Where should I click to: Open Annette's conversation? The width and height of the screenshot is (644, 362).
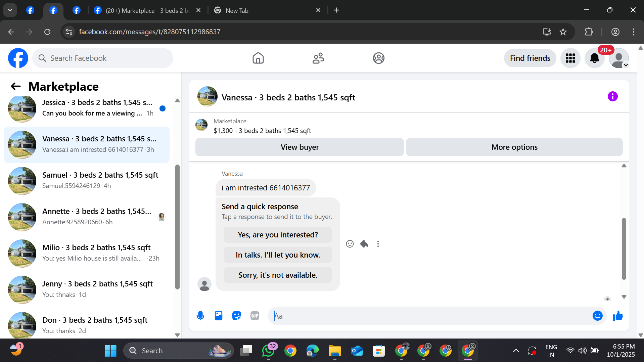click(x=87, y=217)
